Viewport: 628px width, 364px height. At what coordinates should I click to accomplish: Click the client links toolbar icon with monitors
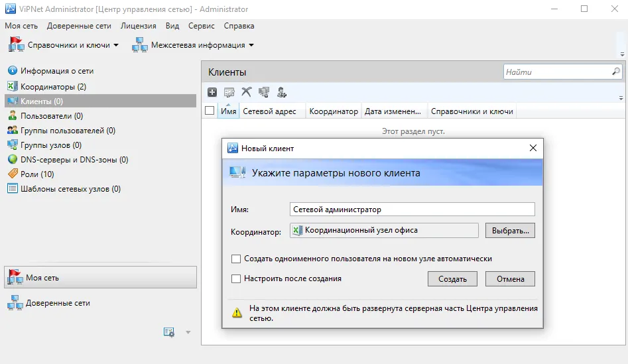click(x=264, y=93)
